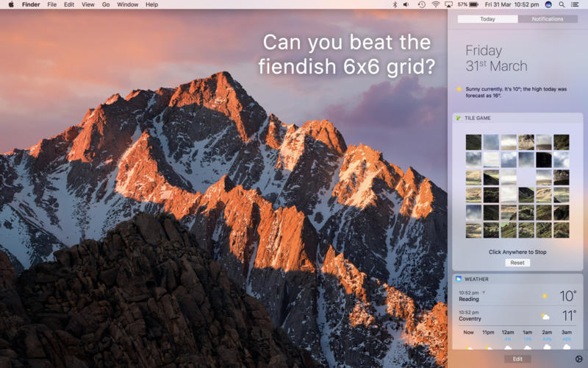Open the AirPlay display menu

(448, 4)
